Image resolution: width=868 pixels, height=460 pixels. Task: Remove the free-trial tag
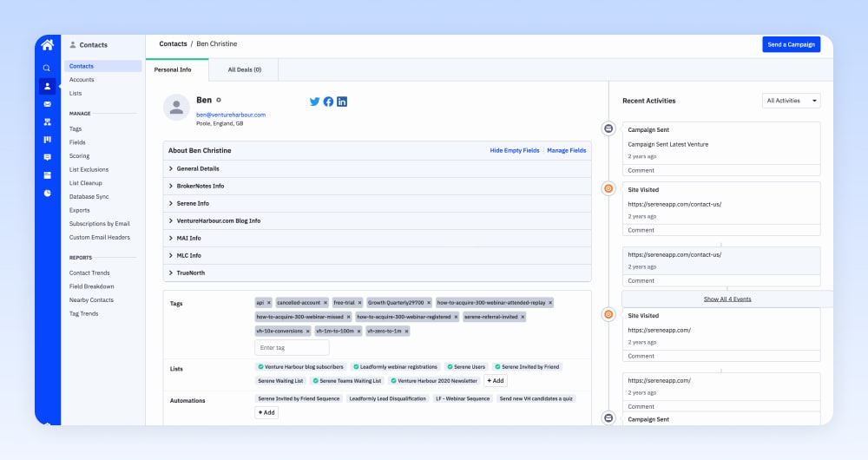click(359, 303)
